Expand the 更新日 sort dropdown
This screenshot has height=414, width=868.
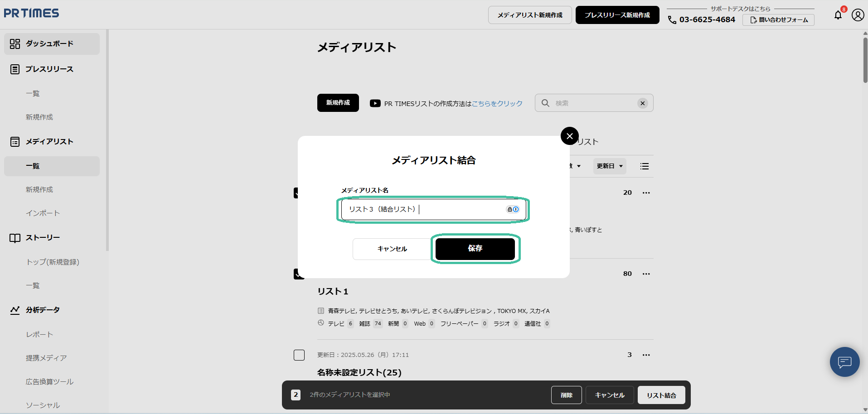(609, 166)
